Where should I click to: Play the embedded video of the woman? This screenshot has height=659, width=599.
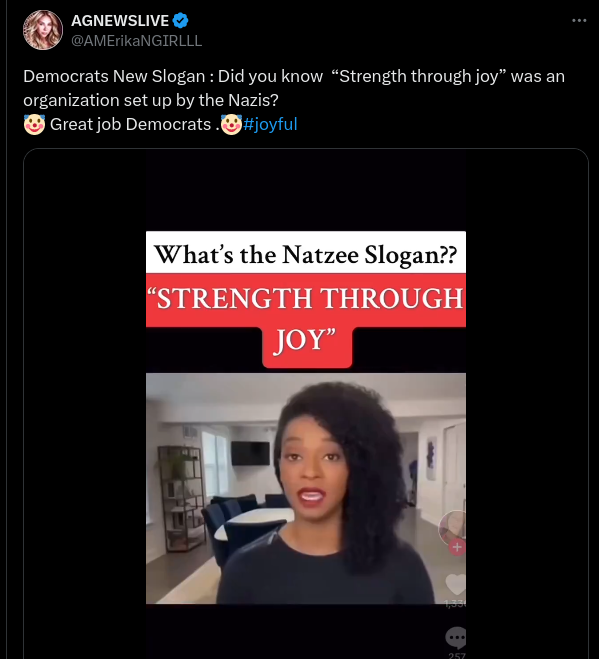306,488
